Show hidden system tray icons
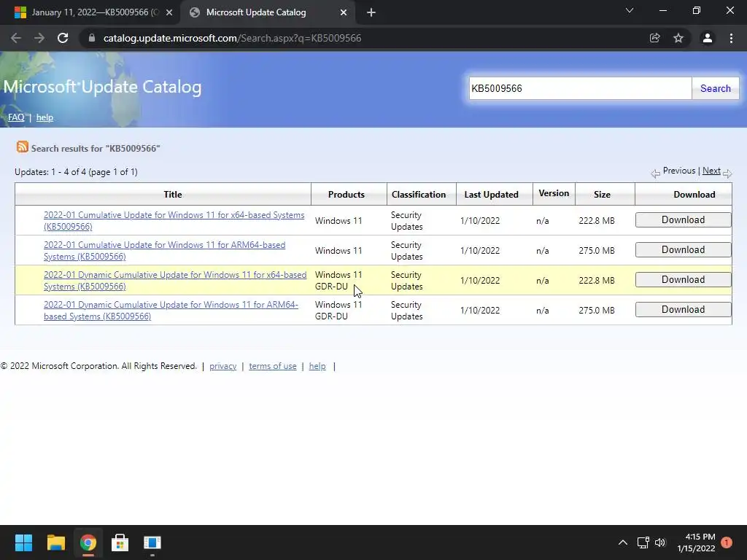 coord(623,542)
